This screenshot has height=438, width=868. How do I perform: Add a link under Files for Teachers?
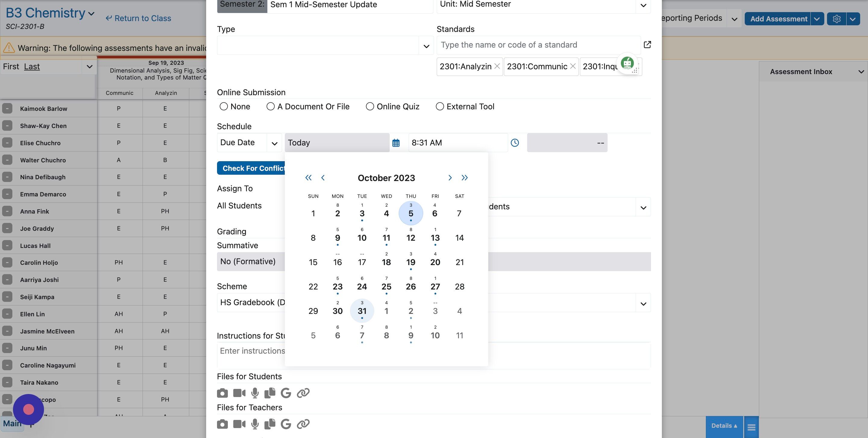(303, 424)
